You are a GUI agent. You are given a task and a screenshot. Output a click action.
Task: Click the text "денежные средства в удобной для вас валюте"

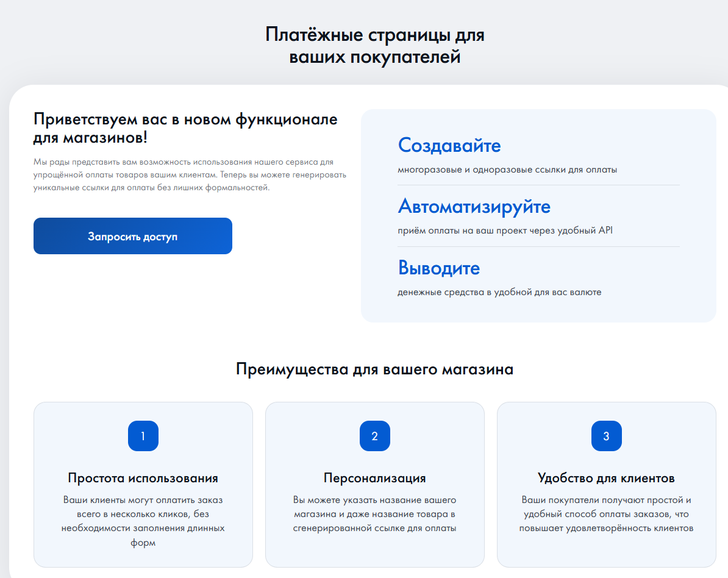pos(499,292)
